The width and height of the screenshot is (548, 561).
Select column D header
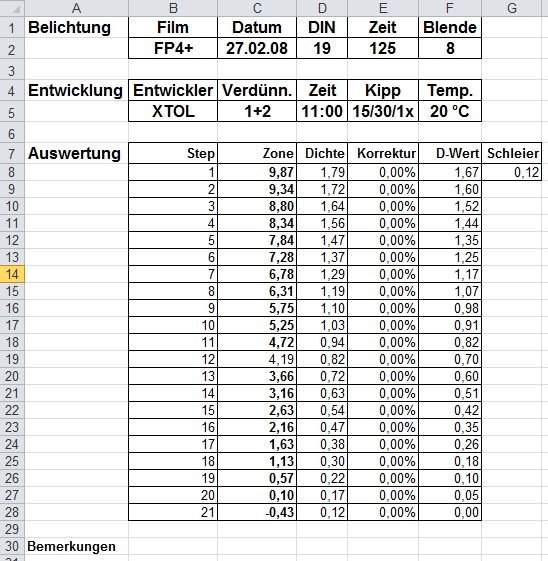pyautogui.click(x=322, y=8)
